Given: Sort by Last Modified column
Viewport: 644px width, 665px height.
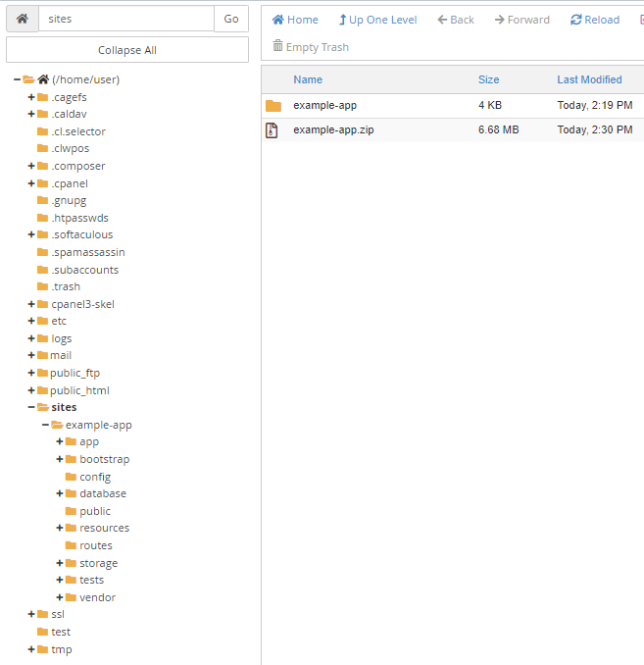Looking at the screenshot, I should (x=589, y=79).
